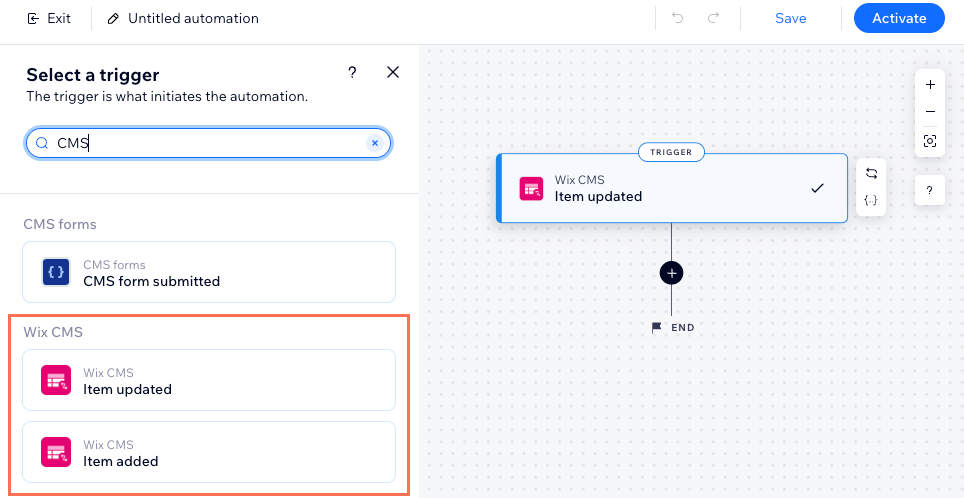Activate the automation
The image size is (964, 498).
(899, 18)
